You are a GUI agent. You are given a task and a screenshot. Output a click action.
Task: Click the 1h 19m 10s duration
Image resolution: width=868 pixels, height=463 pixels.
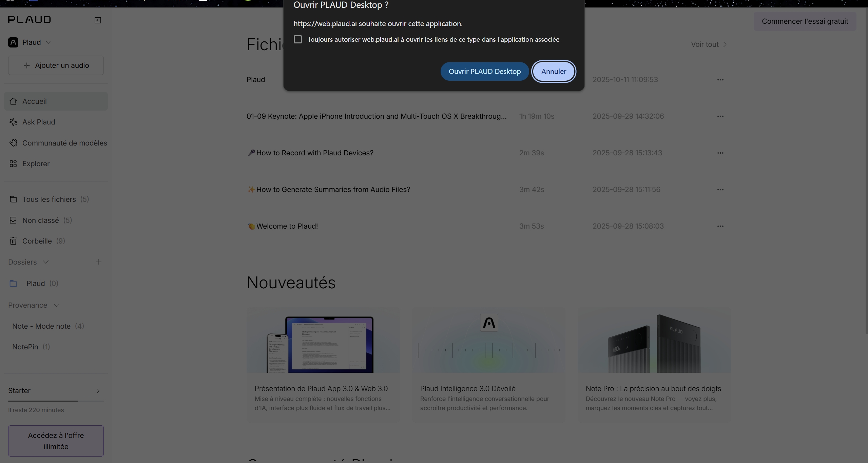(x=537, y=116)
